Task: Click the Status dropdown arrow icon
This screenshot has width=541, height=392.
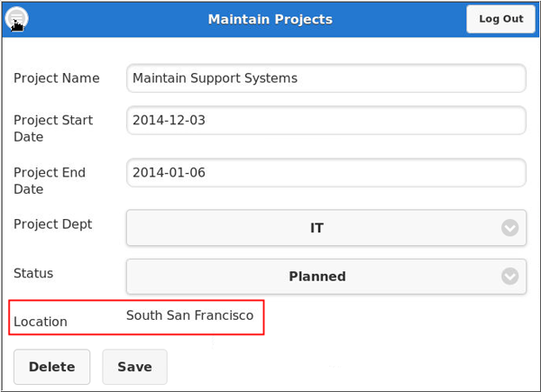Action: [x=510, y=277]
